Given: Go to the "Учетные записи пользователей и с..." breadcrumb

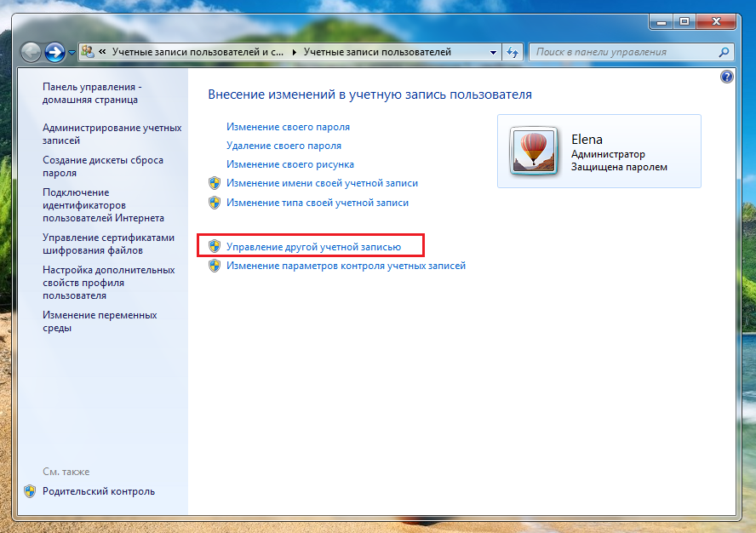Looking at the screenshot, I should (x=198, y=52).
